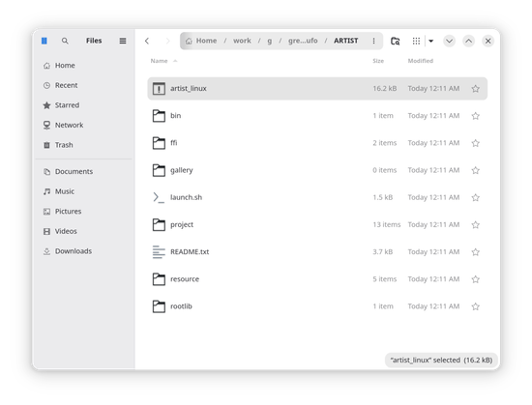The image size is (532, 405).
Task: Open Pictures in the sidebar
Action: (x=83, y=212)
